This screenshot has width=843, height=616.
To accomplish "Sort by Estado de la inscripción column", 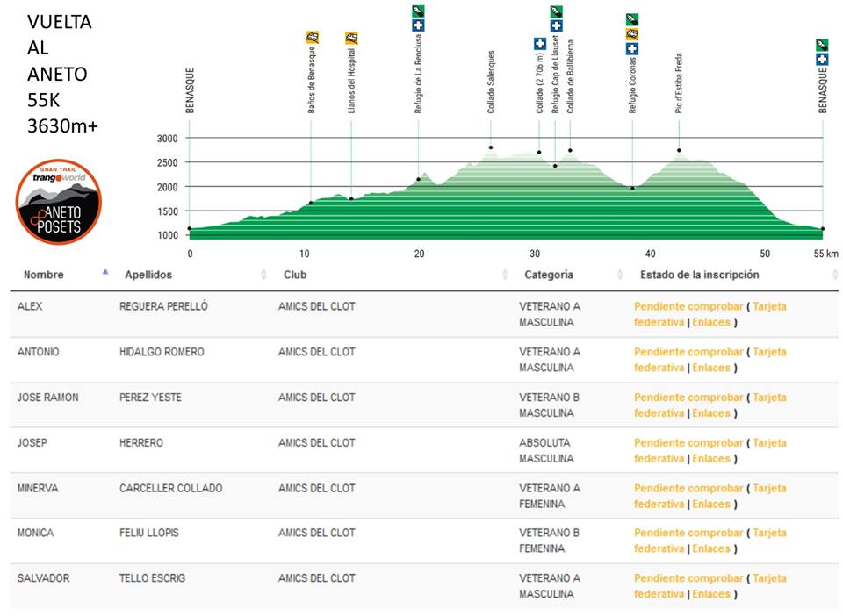I will [699, 275].
